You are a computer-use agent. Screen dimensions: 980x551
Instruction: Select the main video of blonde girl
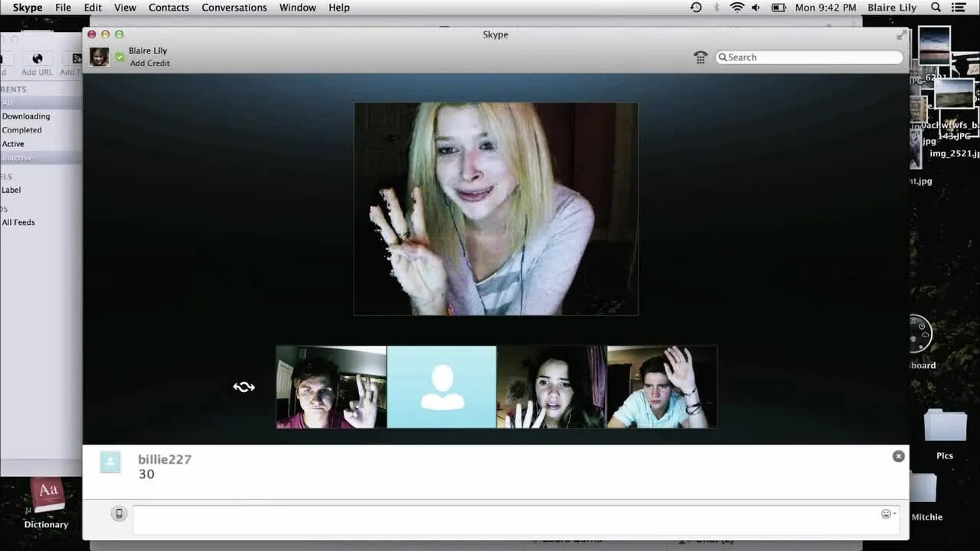click(x=496, y=209)
